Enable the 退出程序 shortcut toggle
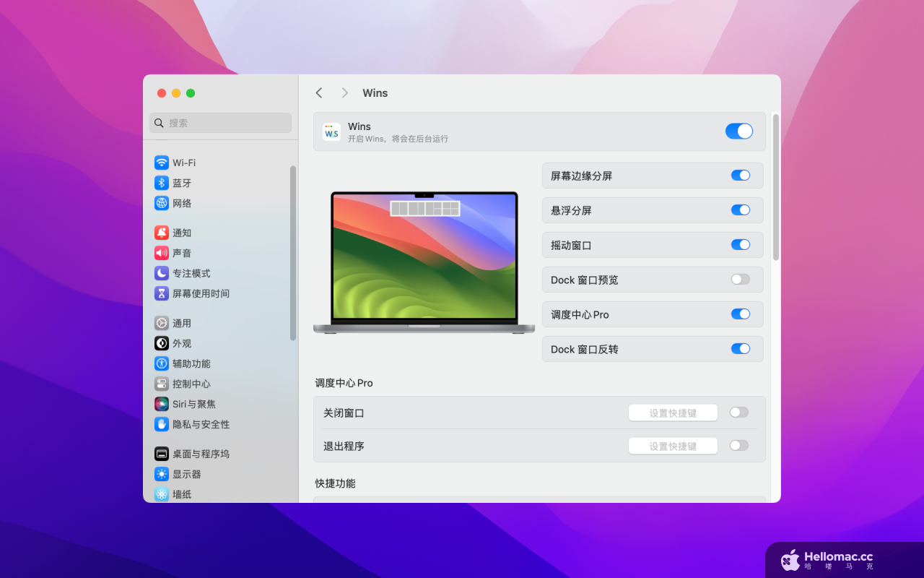The image size is (924, 578). (x=739, y=446)
